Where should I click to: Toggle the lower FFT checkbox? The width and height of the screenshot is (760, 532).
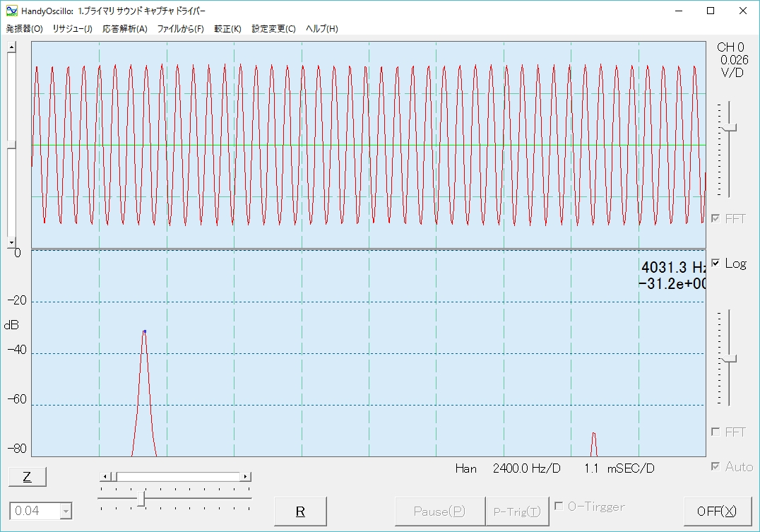(716, 432)
